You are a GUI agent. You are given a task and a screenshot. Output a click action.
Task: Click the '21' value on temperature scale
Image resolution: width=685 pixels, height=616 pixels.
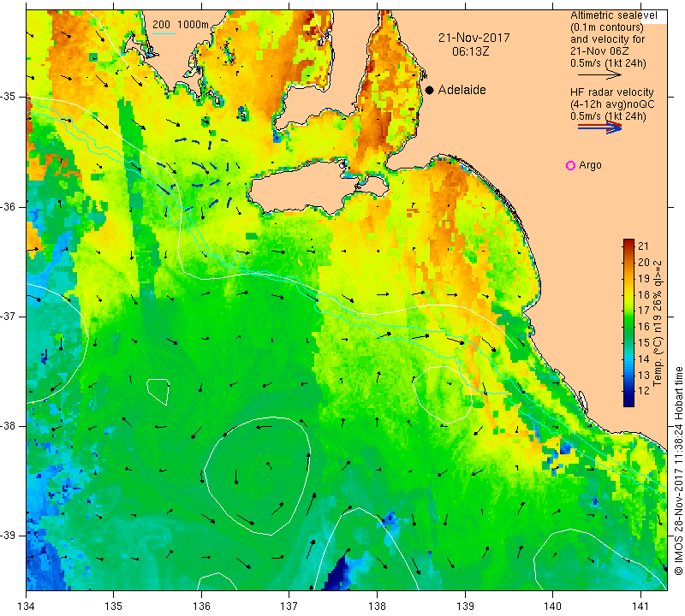point(644,246)
